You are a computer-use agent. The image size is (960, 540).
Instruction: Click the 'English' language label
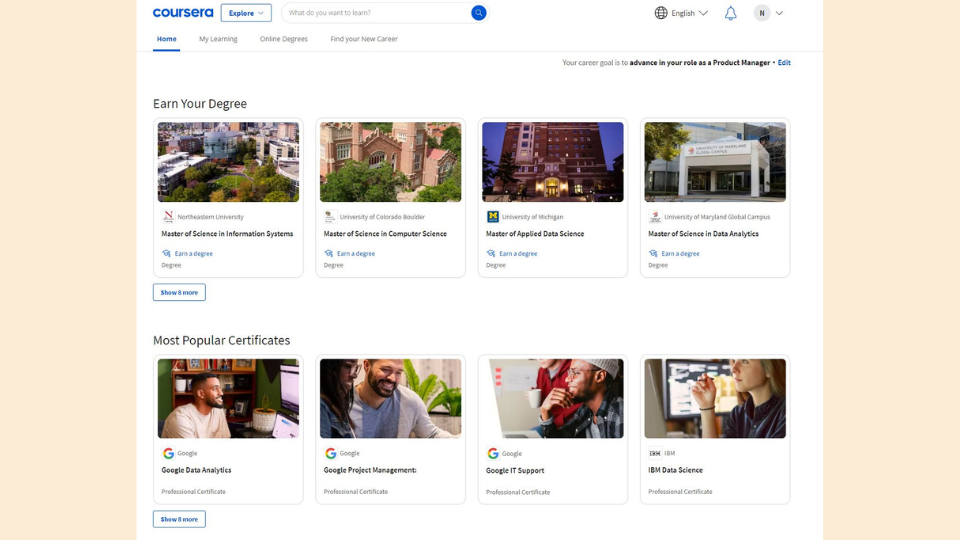tap(683, 13)
